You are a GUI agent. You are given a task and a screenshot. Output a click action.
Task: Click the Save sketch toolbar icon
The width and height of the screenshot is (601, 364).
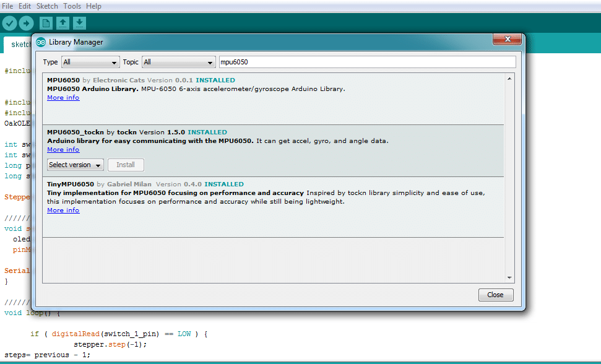(79, 24)
